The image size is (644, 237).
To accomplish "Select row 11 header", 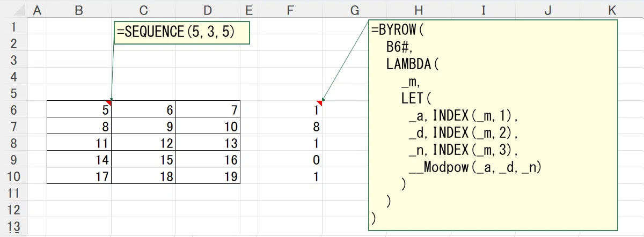I will (x=13, y=193).
